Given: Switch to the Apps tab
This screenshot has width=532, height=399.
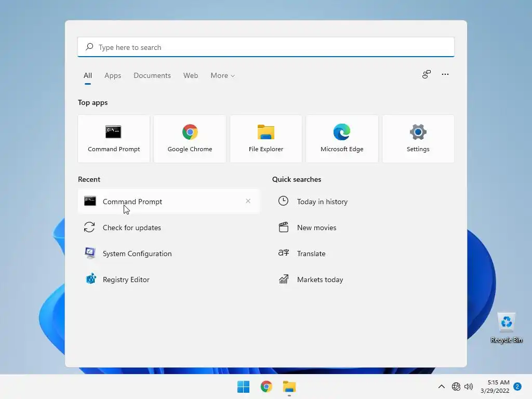Looking at the screenshot, I should click(x=113, y=75).
